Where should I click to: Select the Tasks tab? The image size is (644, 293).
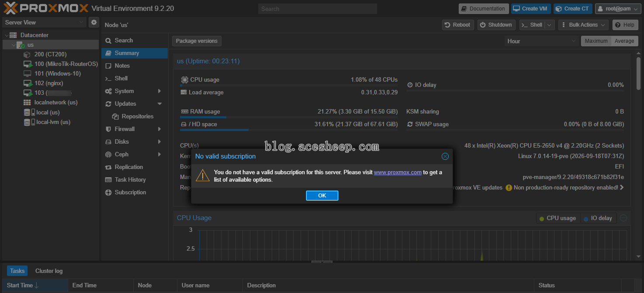click(17, 271)
